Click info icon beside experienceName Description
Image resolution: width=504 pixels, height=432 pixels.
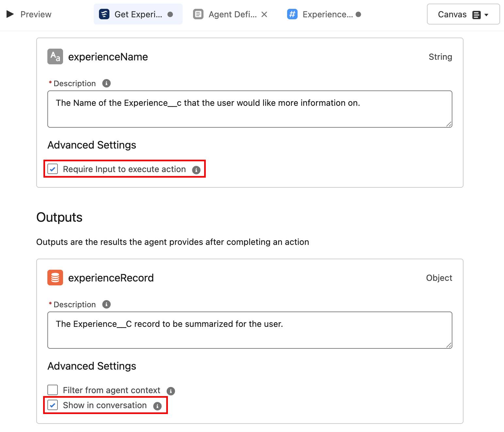click(x=106, y=83)
